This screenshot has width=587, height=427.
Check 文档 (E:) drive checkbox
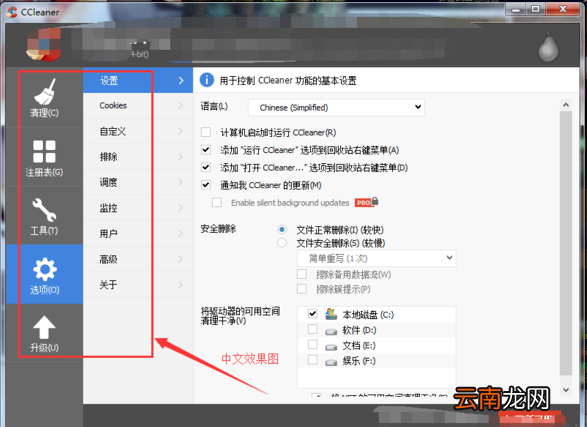point(313,344)
